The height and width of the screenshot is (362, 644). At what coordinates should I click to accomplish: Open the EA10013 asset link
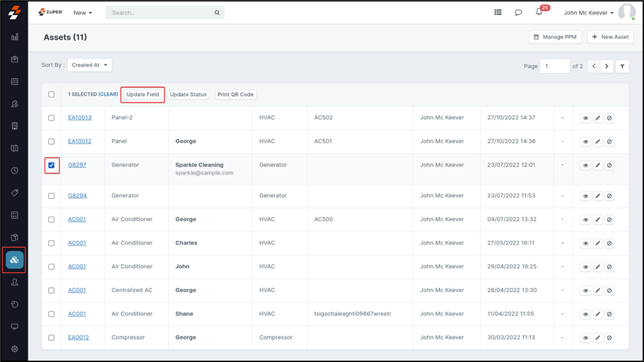pyautogui.click(x=80, y=118)
